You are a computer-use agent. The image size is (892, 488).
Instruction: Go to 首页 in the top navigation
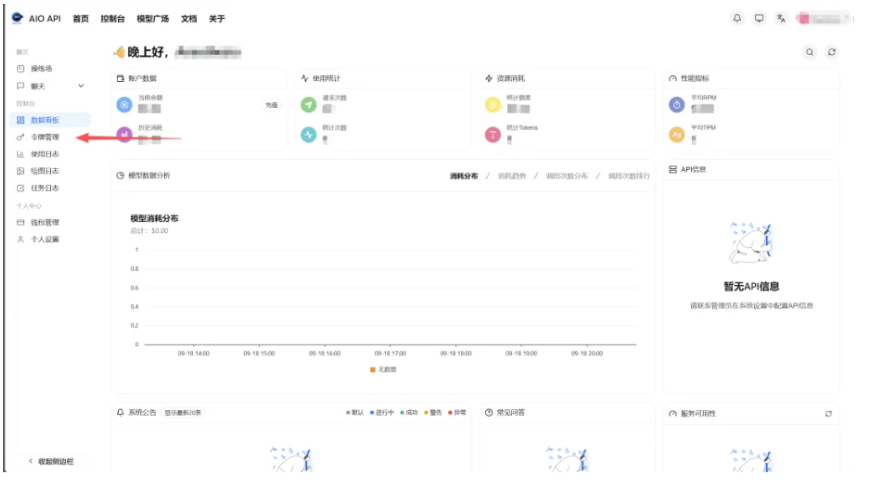click(x=81, y=19)
